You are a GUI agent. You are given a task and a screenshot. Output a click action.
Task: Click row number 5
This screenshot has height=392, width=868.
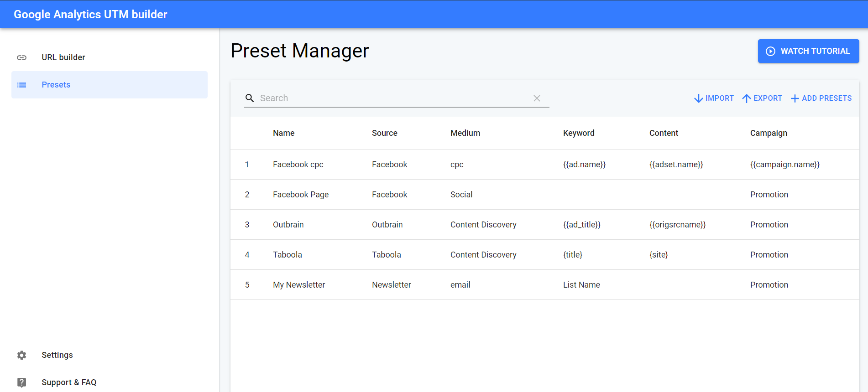coord(247,285)
